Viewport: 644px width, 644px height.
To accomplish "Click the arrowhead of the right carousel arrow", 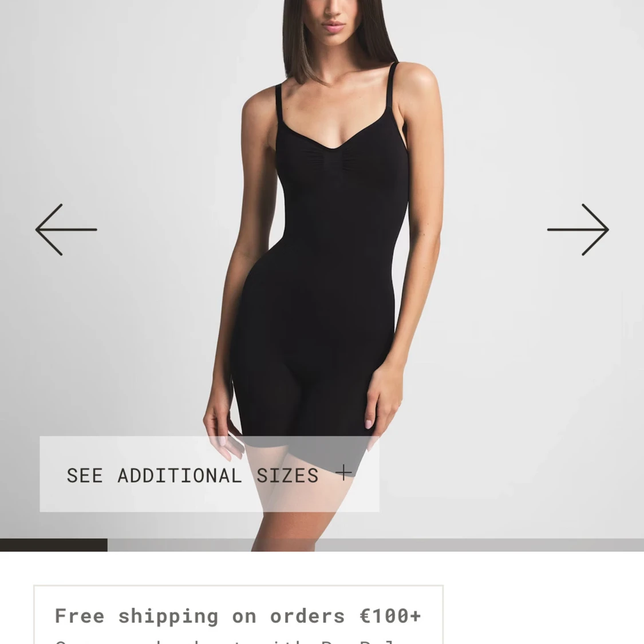I will 595,230.
